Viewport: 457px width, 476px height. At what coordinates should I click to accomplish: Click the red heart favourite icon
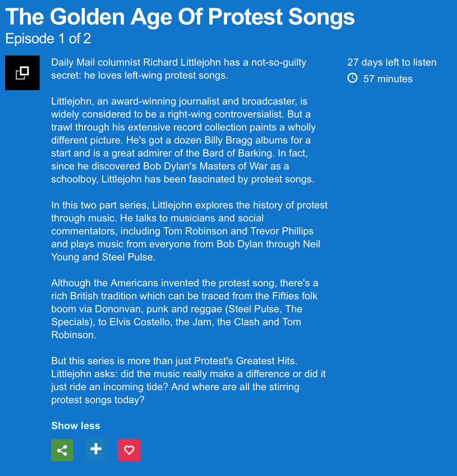pos(129,450)
